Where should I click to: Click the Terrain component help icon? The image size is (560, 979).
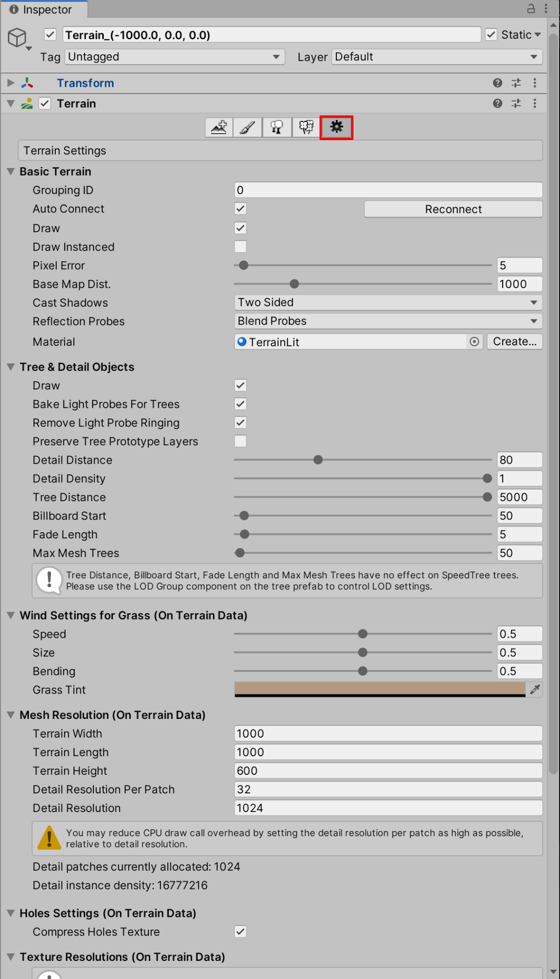coord(497,103)
